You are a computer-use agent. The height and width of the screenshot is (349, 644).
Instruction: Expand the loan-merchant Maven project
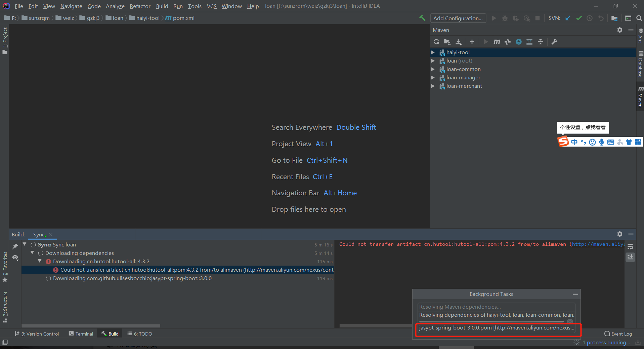tap(433, 86)
